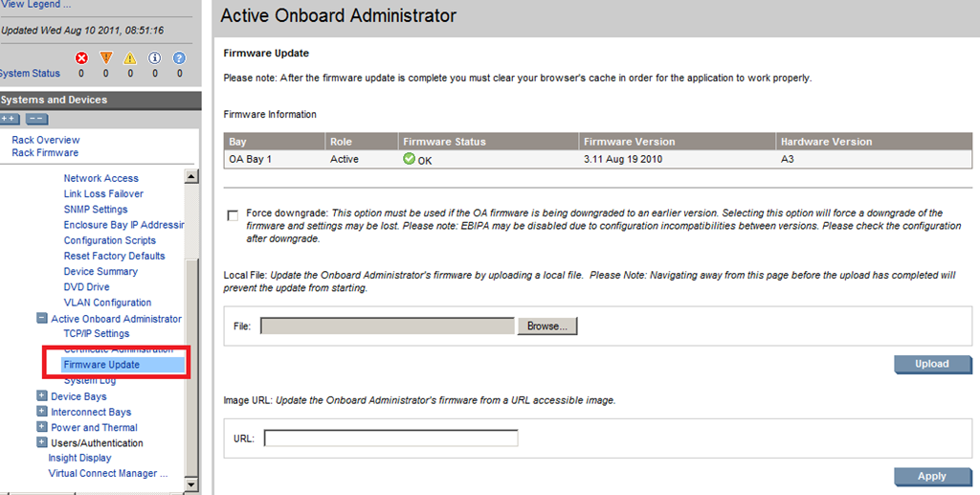Collapse all tree nodes with the -- button

[x=35, y=119]
